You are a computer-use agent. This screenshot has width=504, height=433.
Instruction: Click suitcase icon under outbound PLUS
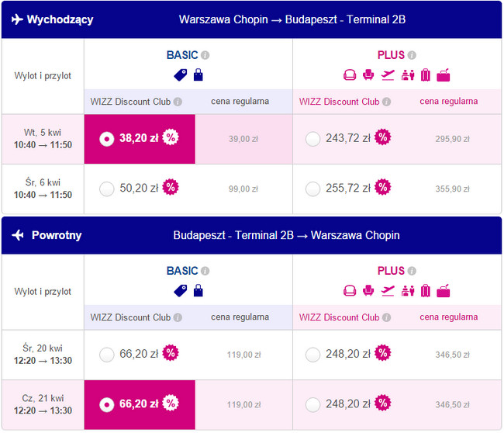(426, 75)
